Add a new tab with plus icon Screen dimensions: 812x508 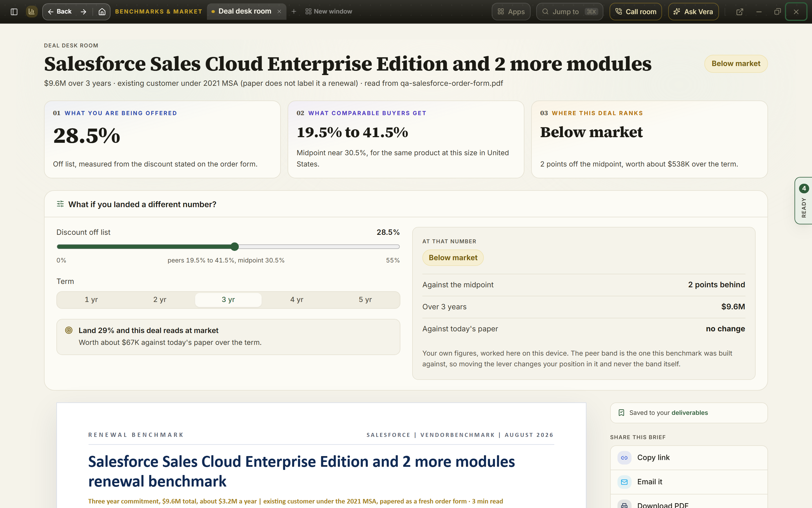pyautogui.click(x=294, y=12)
